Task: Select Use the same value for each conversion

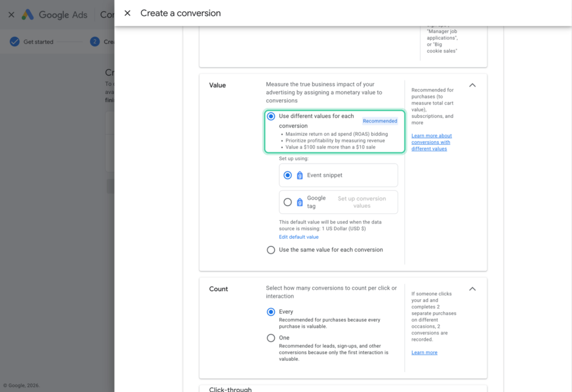Action: (x=271, y=250)
